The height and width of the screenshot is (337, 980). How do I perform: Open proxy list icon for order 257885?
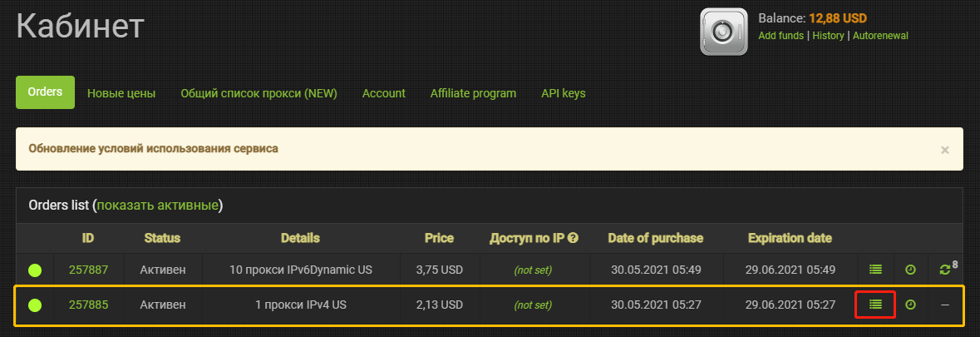(x=875, y=305)
